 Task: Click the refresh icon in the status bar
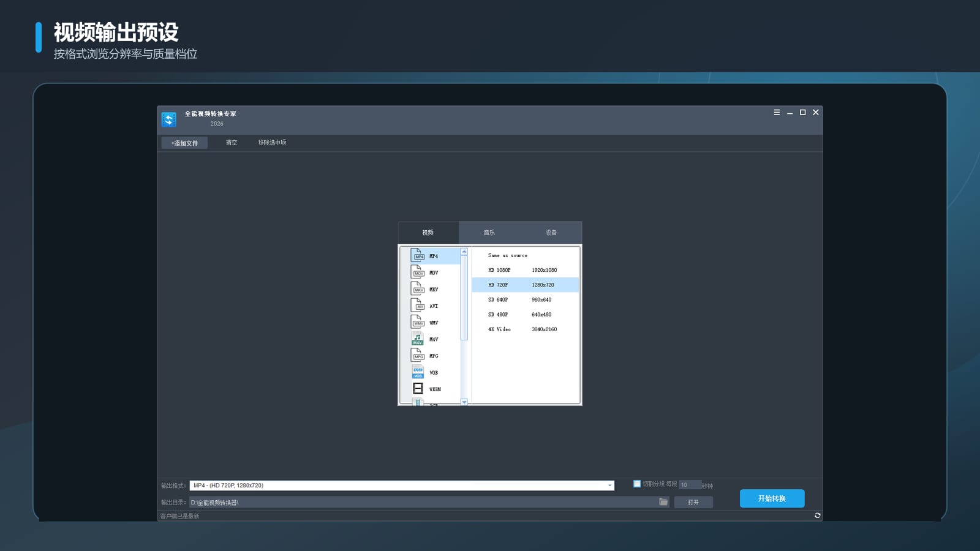[817, 515]
